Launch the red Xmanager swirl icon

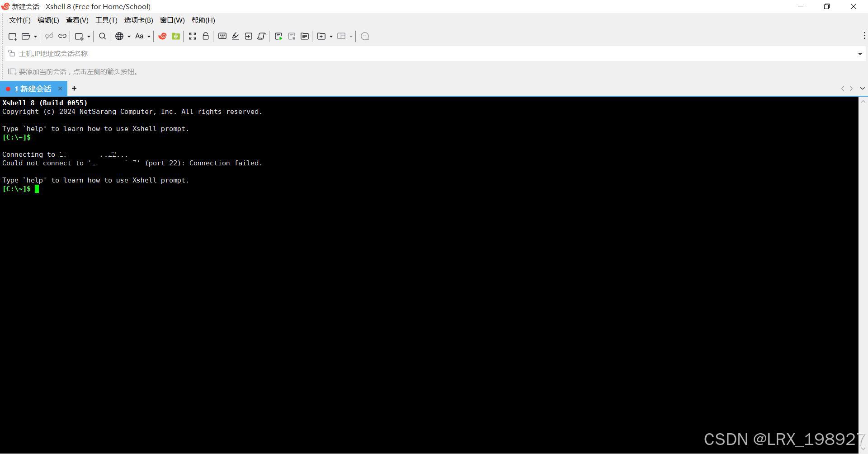(162, 36)
